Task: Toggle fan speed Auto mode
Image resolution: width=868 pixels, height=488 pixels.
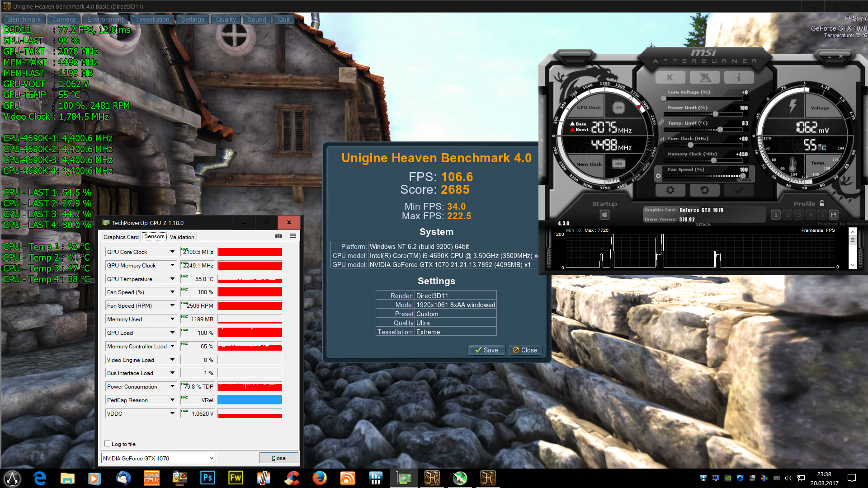Action: (x=746, y=180)
